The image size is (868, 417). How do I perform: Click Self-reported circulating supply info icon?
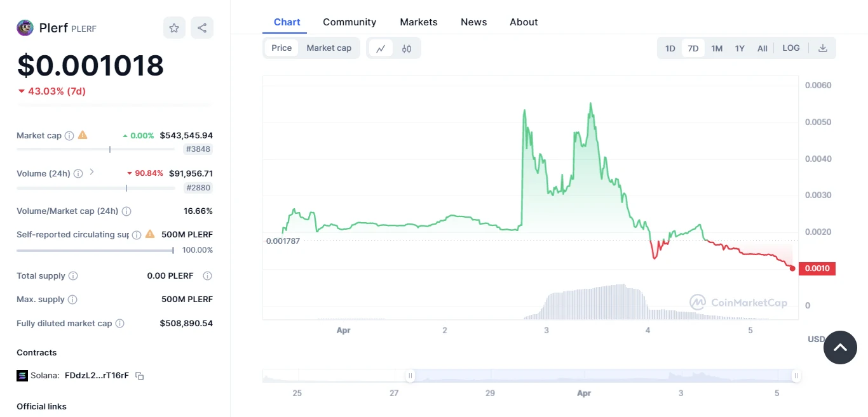pyautogui.click(x=136, y=235)
